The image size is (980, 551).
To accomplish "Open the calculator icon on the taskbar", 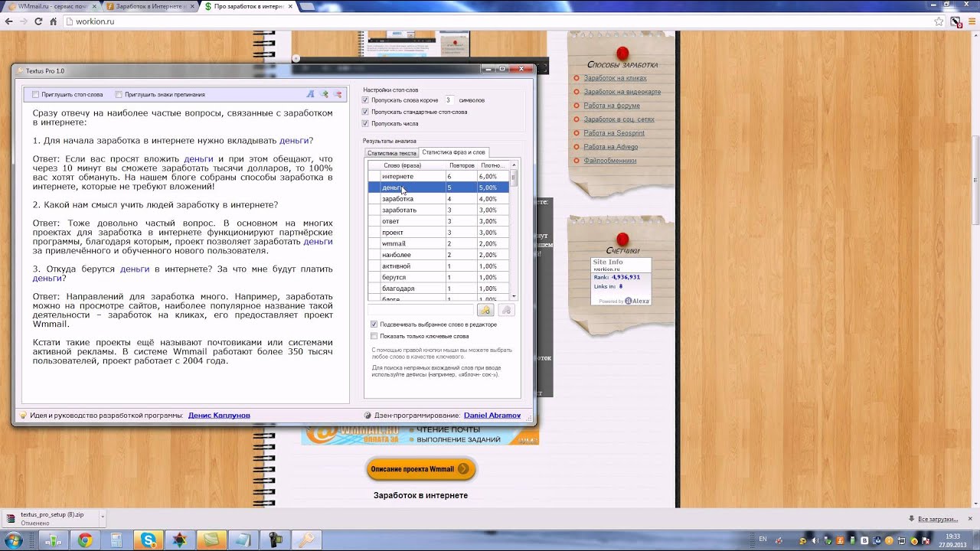I will pos(116,540).
